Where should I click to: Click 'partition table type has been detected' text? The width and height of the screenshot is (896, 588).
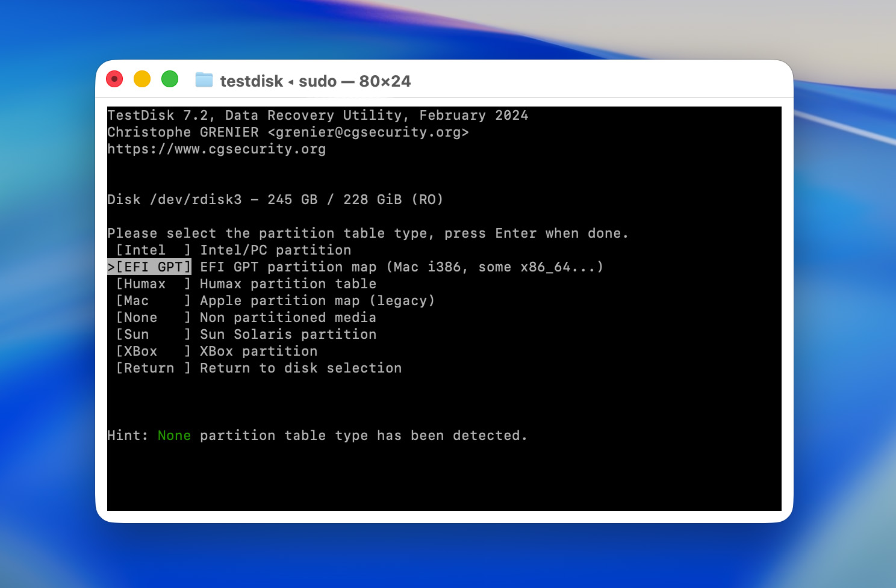coord(364,436)
